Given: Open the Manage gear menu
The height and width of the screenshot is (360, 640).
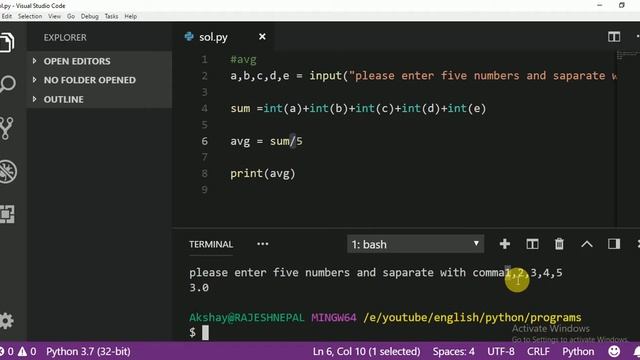Looking at the screenshot, I should click(7, 321).
